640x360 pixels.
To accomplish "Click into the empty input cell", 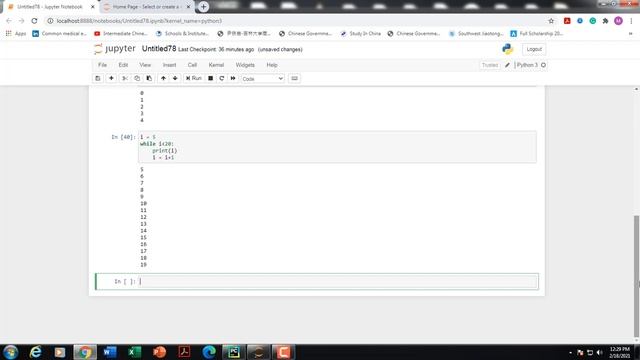I will tap(338, 282).
